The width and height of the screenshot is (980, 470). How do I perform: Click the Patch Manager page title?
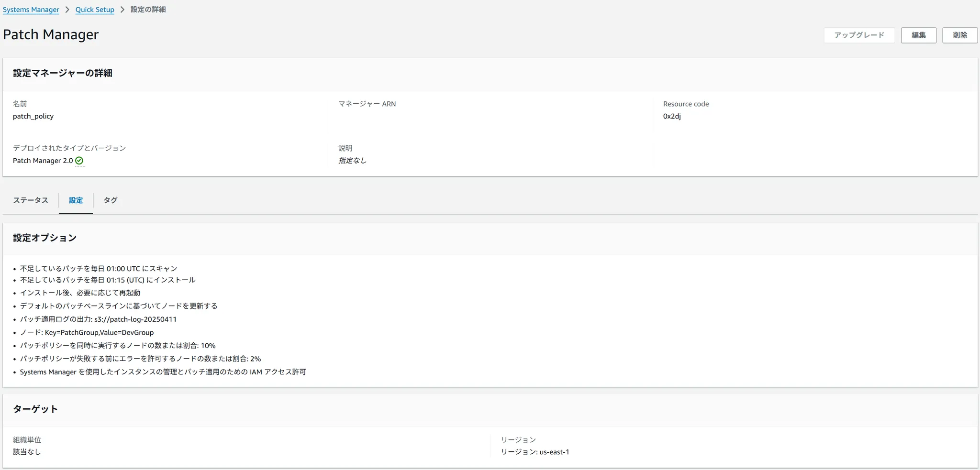(51, 34)
